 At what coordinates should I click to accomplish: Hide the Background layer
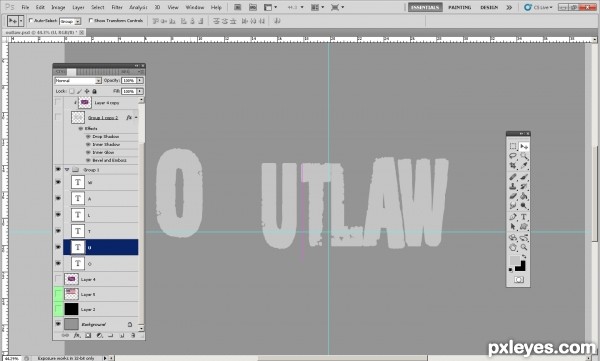point(58,324)
